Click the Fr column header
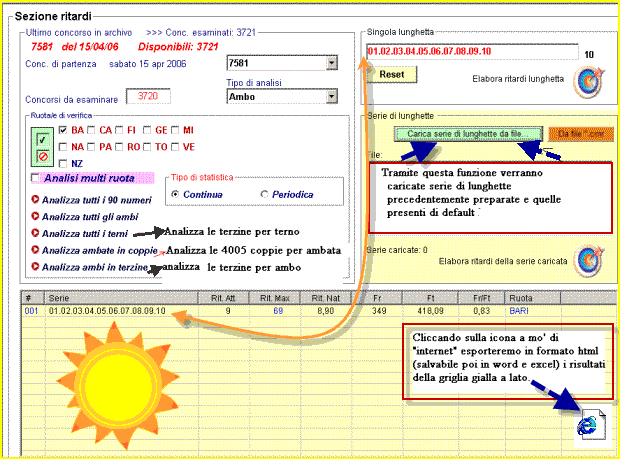The image size is (620, 459). pyautogui.click(x=377, y=298)
